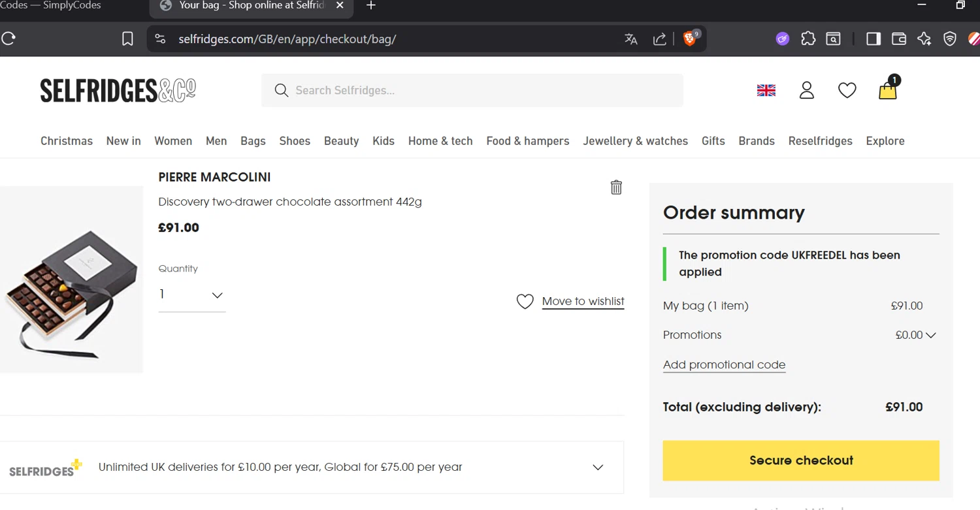Click the 'My bag (1 item)' text
This screenshot has width=980, height=510.
706,306
